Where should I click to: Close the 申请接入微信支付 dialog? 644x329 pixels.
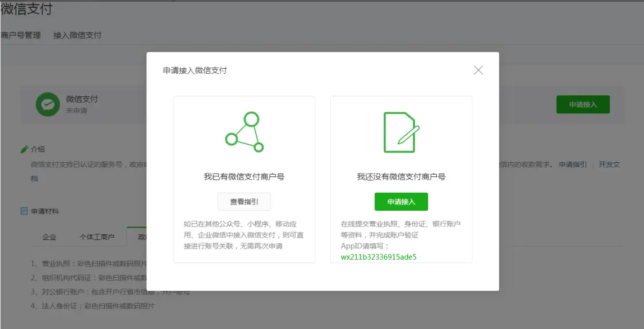pos(478,70)
